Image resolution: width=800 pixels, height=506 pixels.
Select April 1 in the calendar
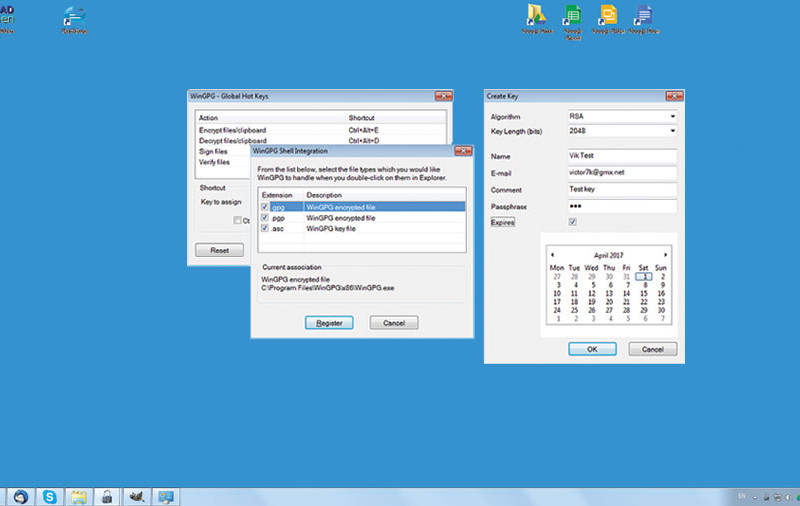coord(644,276)
